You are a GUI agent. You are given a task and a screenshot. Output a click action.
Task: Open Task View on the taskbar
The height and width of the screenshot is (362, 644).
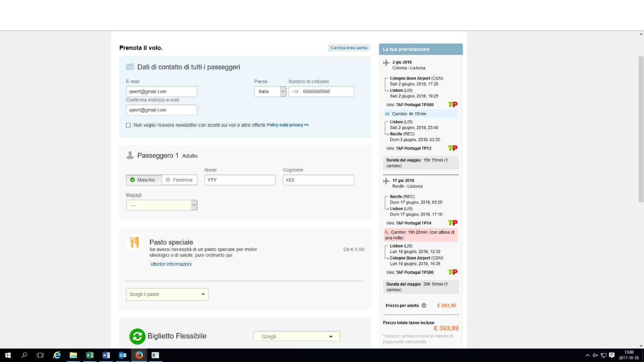40,355
